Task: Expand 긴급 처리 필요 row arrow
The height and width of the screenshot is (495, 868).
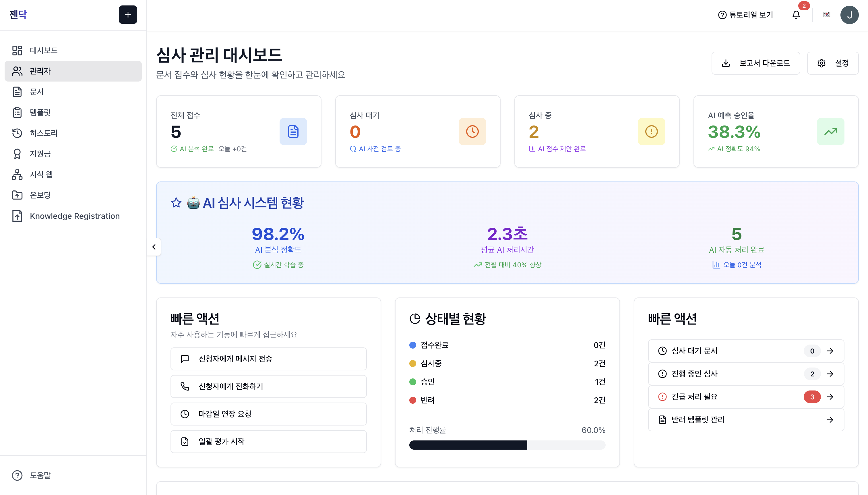Action: coord(830,397)
